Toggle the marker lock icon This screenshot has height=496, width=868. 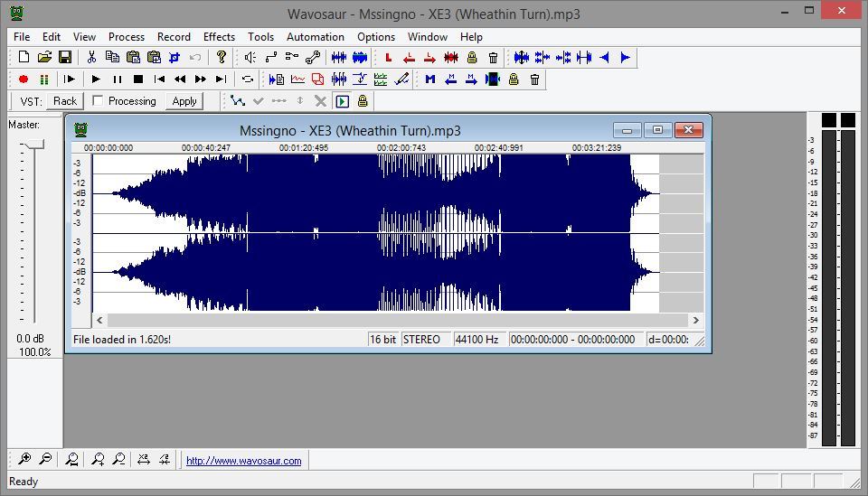(x=514, y=80)
